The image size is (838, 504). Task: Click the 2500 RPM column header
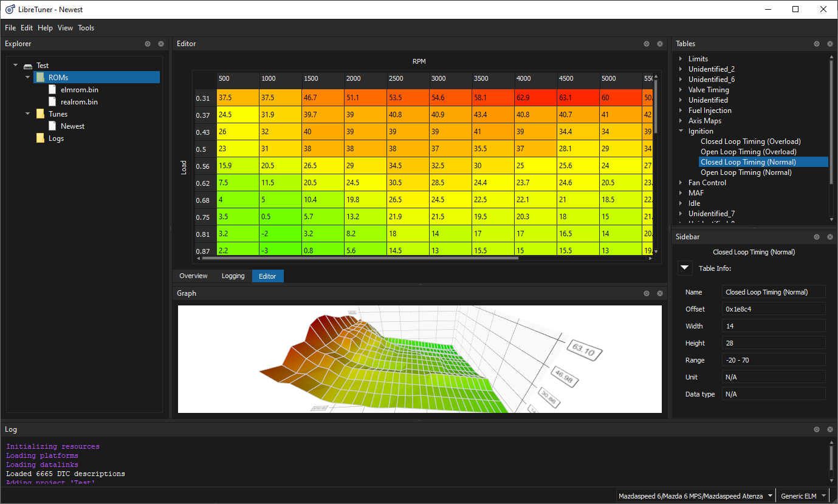pos(408,78)
